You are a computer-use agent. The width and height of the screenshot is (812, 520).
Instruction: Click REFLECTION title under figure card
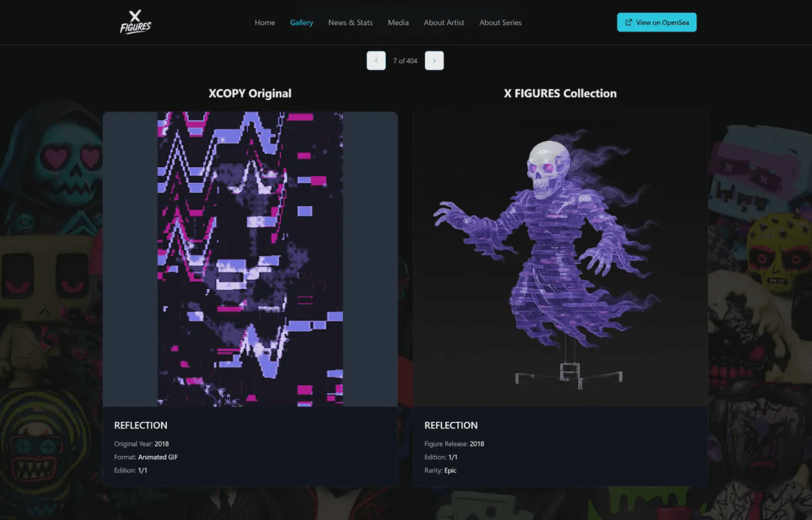point(451,425)
